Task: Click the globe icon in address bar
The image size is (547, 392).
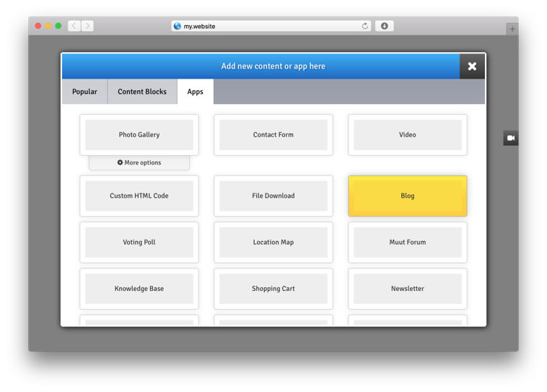Action: (178, 26)
